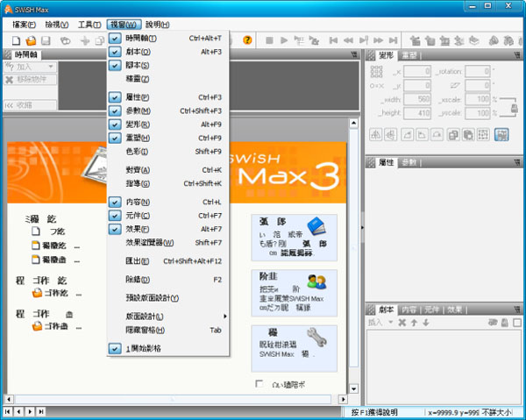Open the 劇本 panel options menu icon
Image resolution: width=526 pixels, height=420 pixels.
(517, 310)
